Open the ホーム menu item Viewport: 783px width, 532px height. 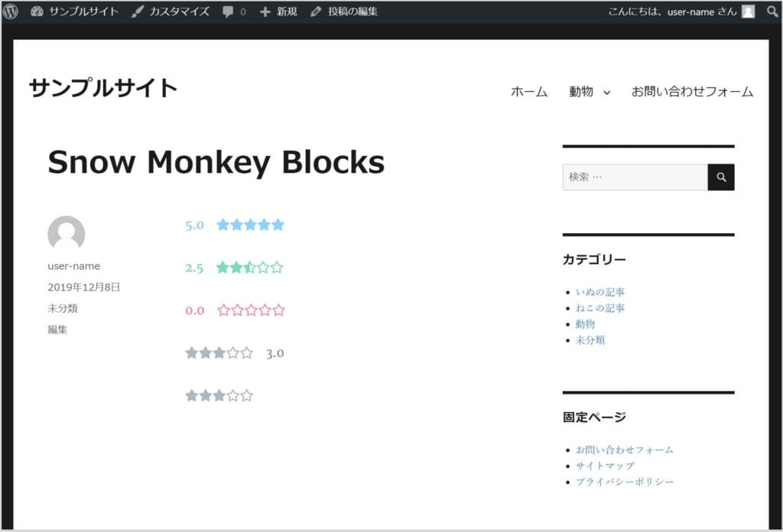pos(529,92)
